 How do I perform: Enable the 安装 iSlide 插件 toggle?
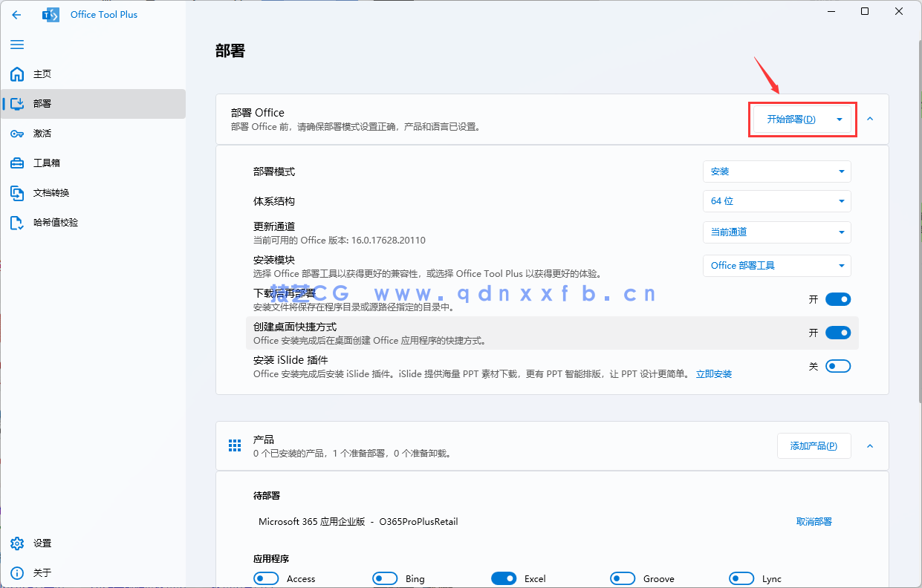838,365
